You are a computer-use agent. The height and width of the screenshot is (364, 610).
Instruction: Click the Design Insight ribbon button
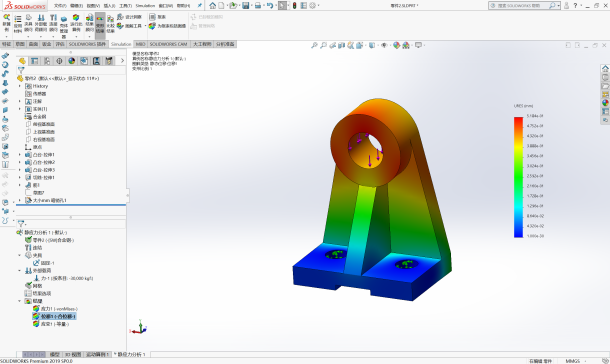tap(130, 17)
